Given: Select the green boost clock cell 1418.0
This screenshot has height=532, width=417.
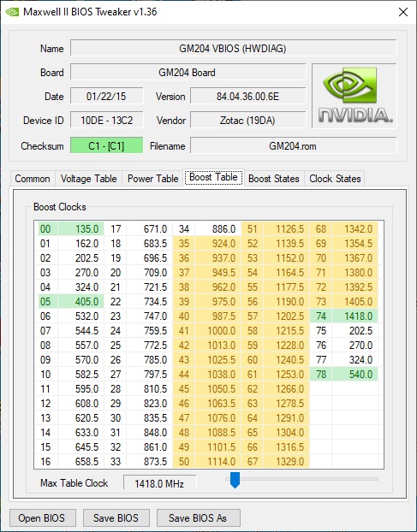Looking at the screenshot, I should 355,316.
